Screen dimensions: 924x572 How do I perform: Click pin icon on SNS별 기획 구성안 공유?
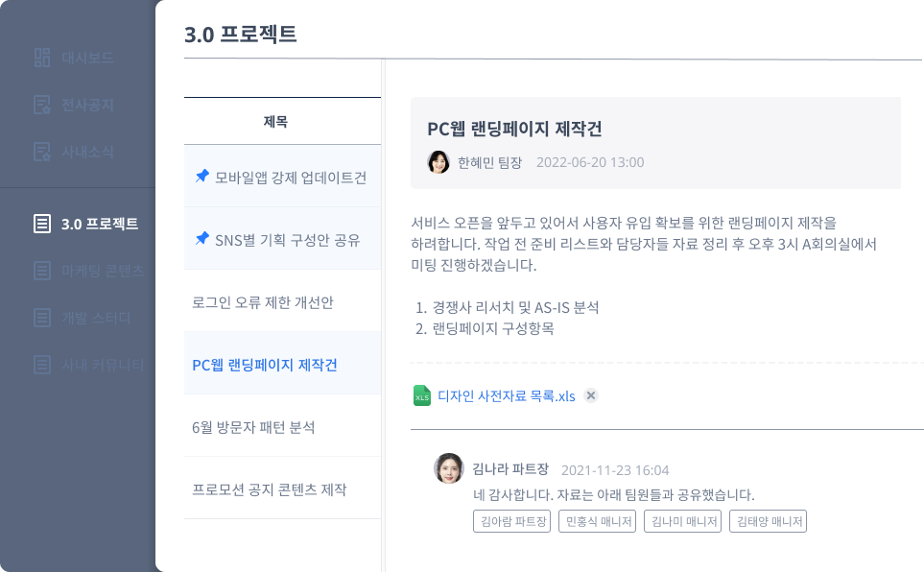pyautogui.click(x=201, y=239)
